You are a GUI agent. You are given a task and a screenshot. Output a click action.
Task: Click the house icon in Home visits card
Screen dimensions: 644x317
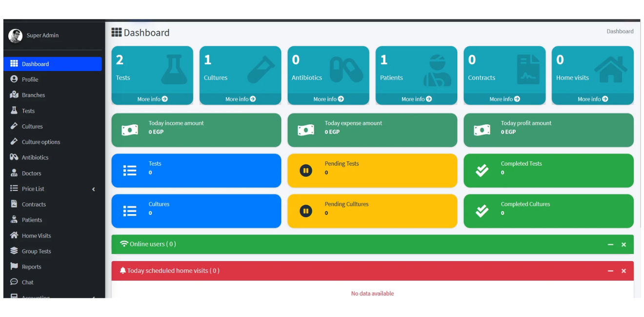point(611,70)
